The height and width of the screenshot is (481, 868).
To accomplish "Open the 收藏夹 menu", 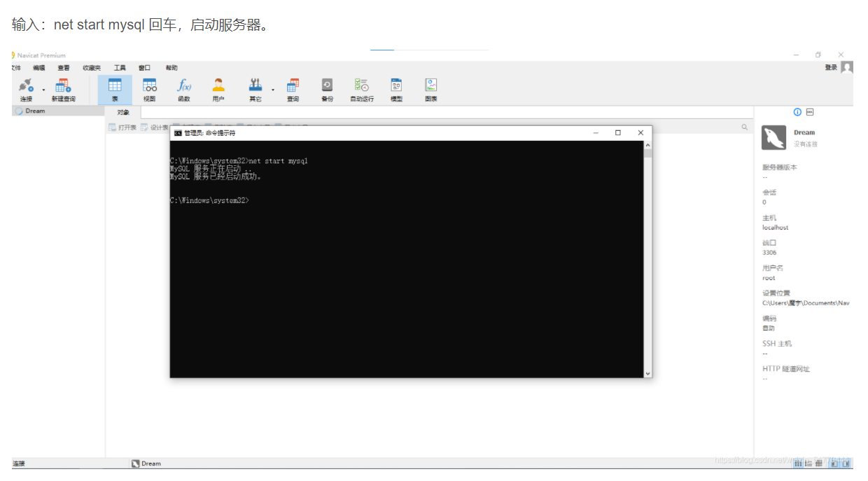I will point(92,68).
